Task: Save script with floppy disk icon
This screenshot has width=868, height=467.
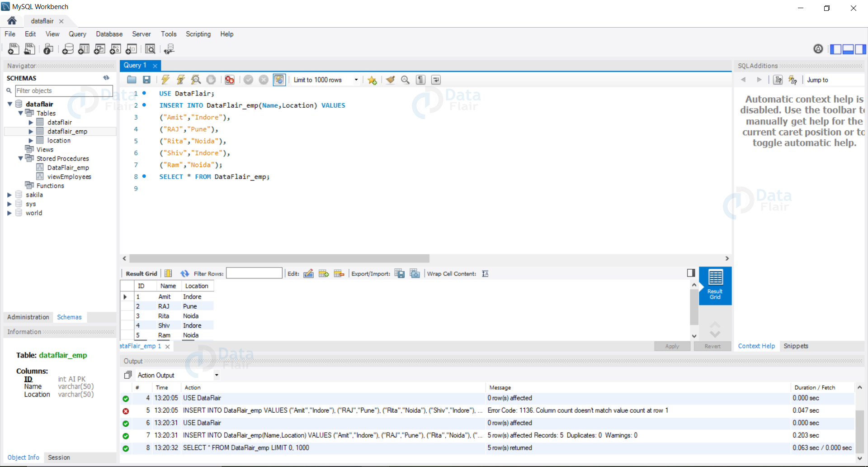Action: point(146,80)
